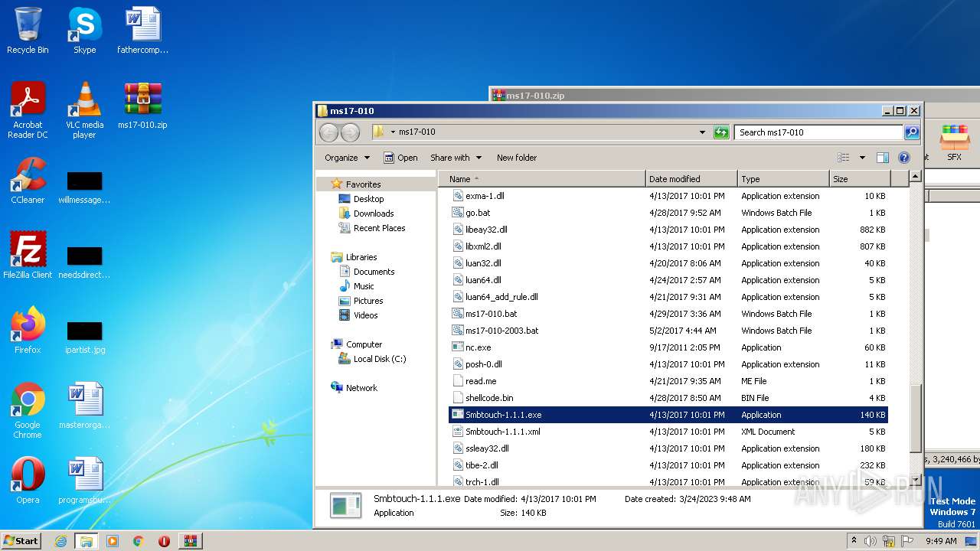Open the Organize dropdown menu

[x=347, y=158]
